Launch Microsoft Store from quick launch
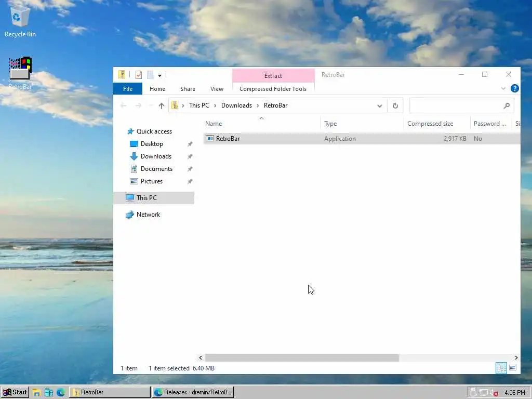Viewport: 532px width, 399px height. 48,393
